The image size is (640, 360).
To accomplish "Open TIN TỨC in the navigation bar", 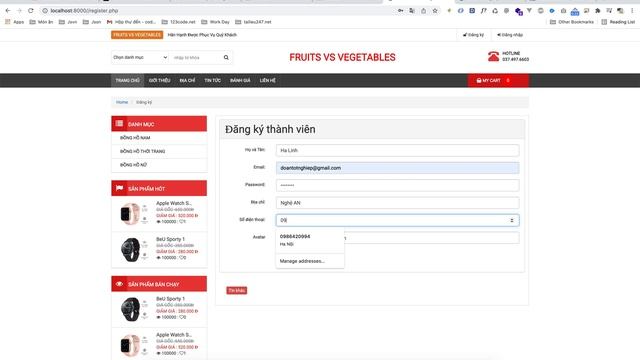I will 213,80.
